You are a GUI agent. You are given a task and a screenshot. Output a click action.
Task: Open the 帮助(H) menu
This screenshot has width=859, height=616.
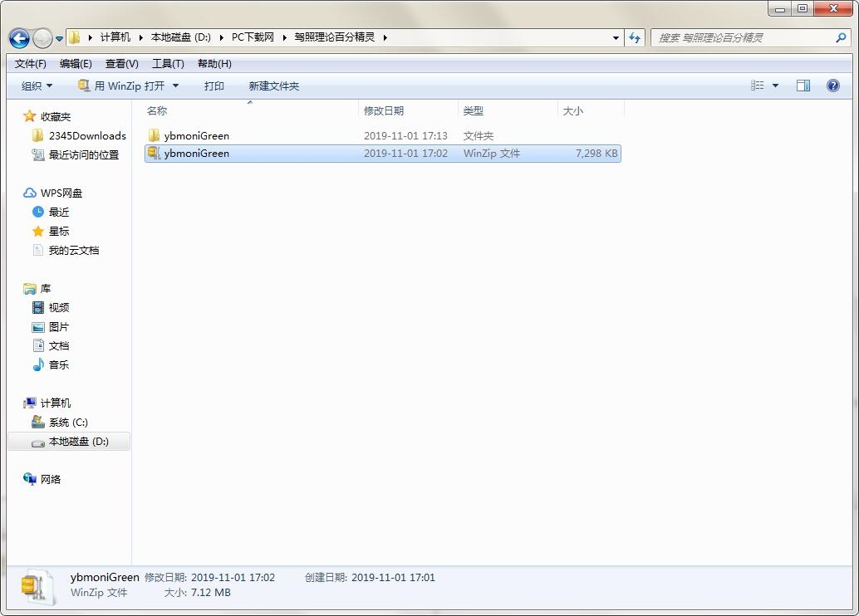tap(214, 64)
